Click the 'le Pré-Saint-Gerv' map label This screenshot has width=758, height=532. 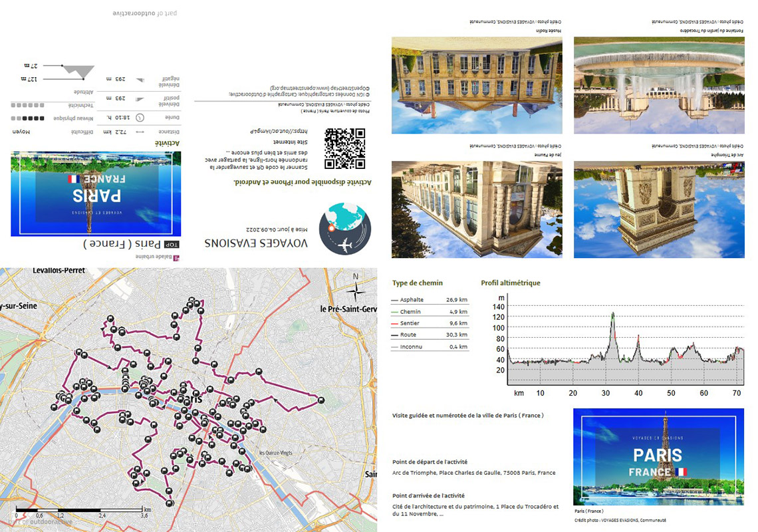(x=348, y=309)
